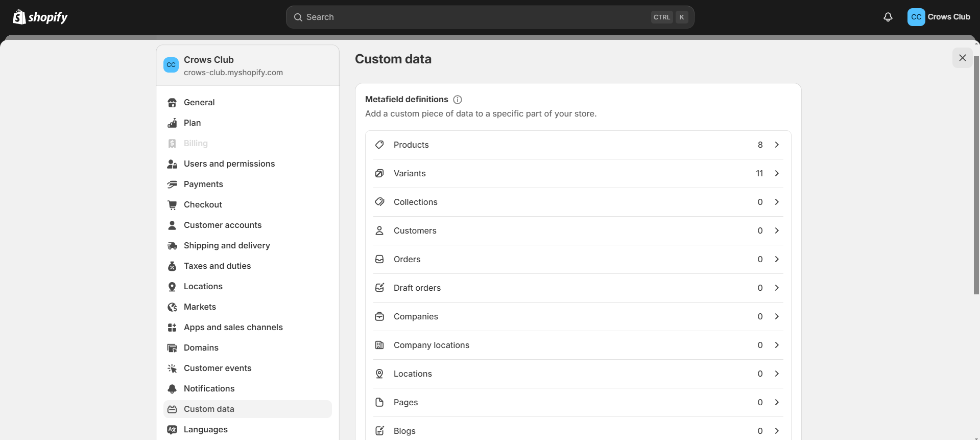Close the settings panel

coord(963,58)
